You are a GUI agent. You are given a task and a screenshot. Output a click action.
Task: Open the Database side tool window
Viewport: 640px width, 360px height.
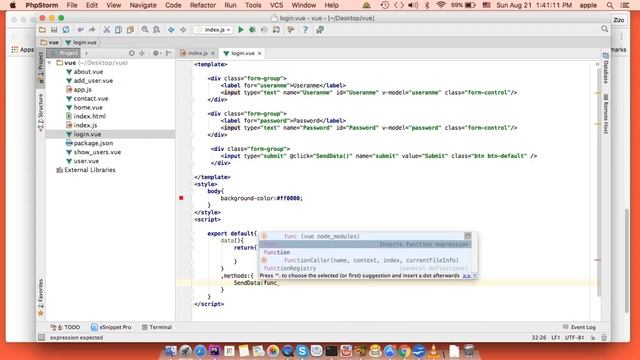click(x=606, y=68)
